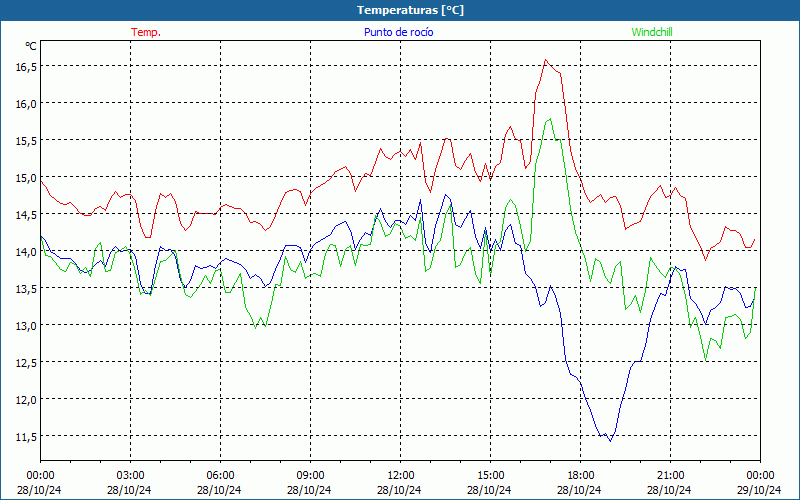Click the green Windchill line's highest peak
This screenshot has height=500, width=800.
(550, 119)
